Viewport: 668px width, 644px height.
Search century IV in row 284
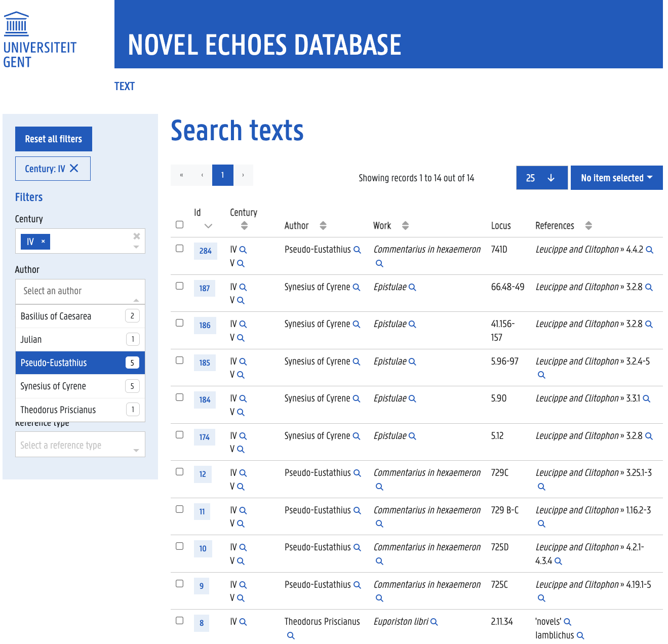pyautogui.click(x=243, y=250)
